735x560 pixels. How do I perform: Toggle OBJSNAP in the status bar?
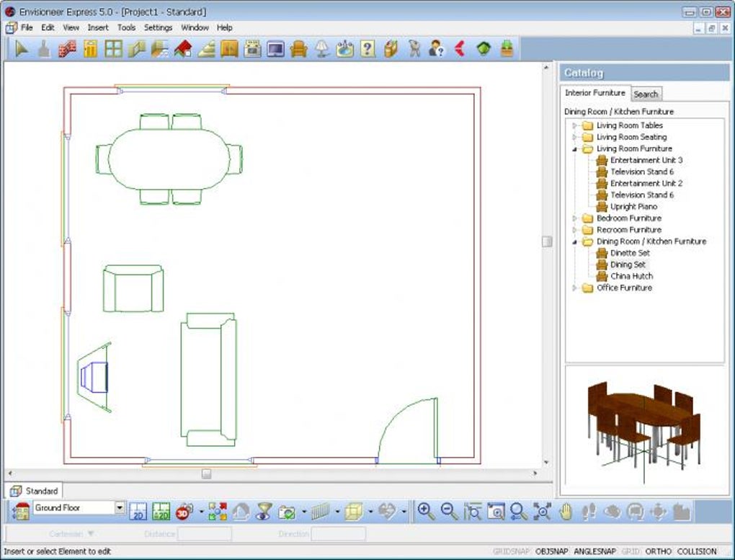(x=551, y=551)
